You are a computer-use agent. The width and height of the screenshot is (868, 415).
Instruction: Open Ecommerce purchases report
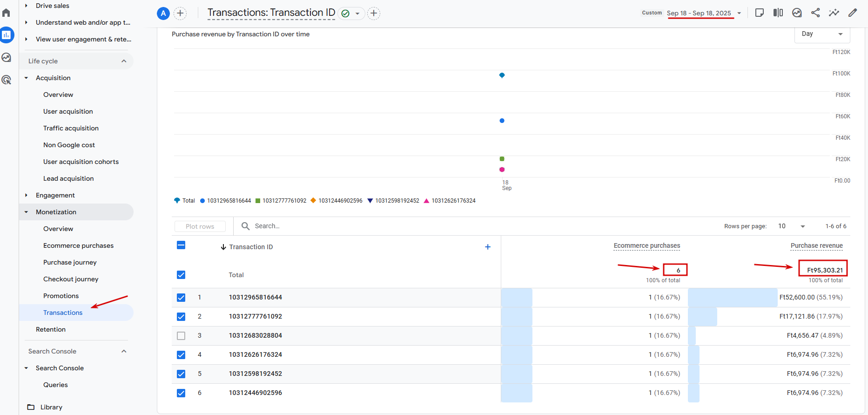[x=78, y=245]
